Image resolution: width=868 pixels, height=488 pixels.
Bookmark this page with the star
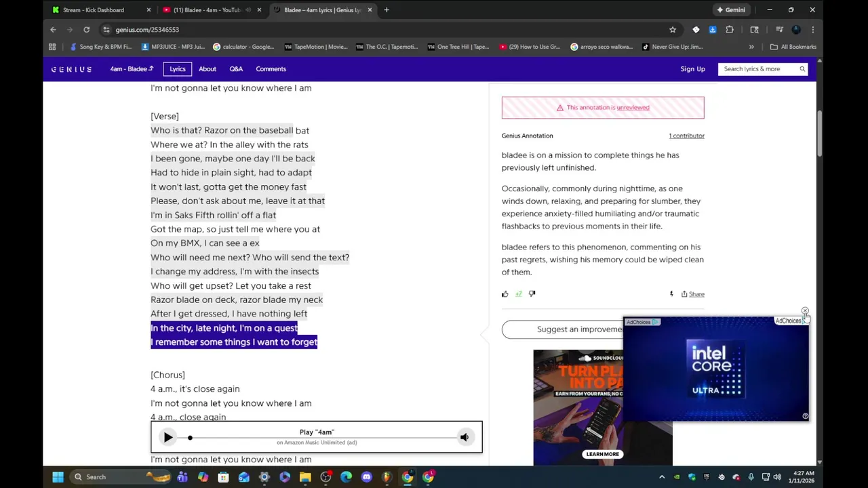(x=673, y=30)
